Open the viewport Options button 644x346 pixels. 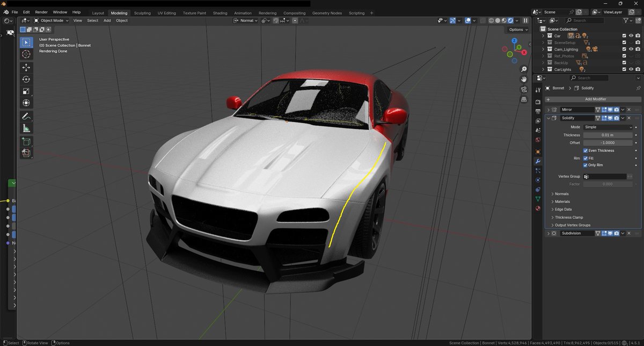tap(518, 30)
